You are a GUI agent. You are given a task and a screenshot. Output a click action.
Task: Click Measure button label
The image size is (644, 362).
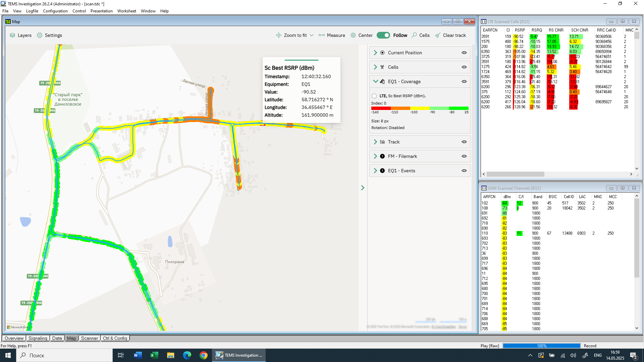pyautogui.click(x=336, y=35)
